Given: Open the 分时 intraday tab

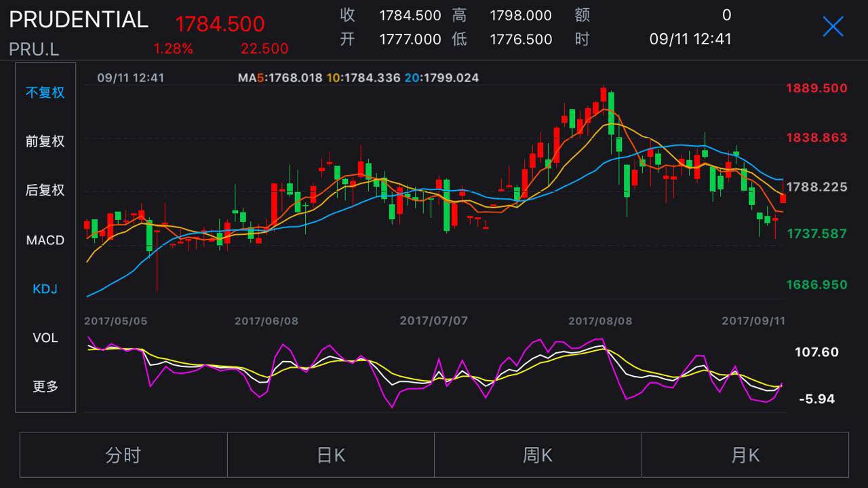Looking at the screenshot, I should coord(123,455).
